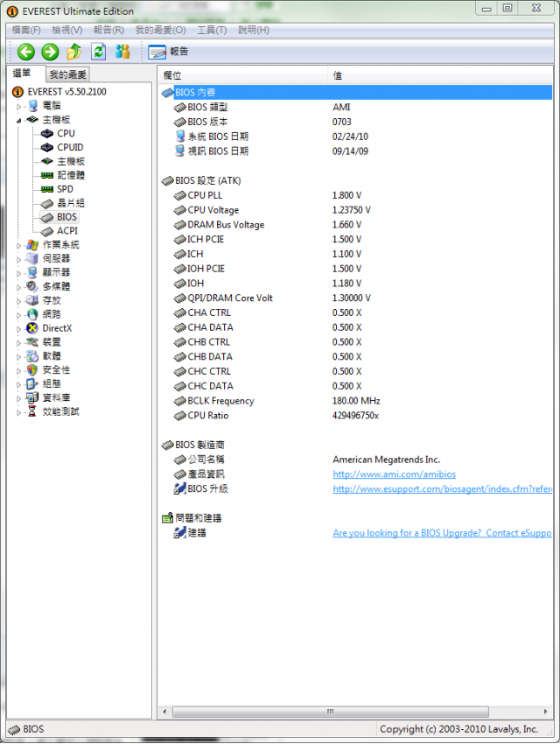Select the CPU tree item
The width and height of the screenshot is (560, 744).
coord(66,133)
